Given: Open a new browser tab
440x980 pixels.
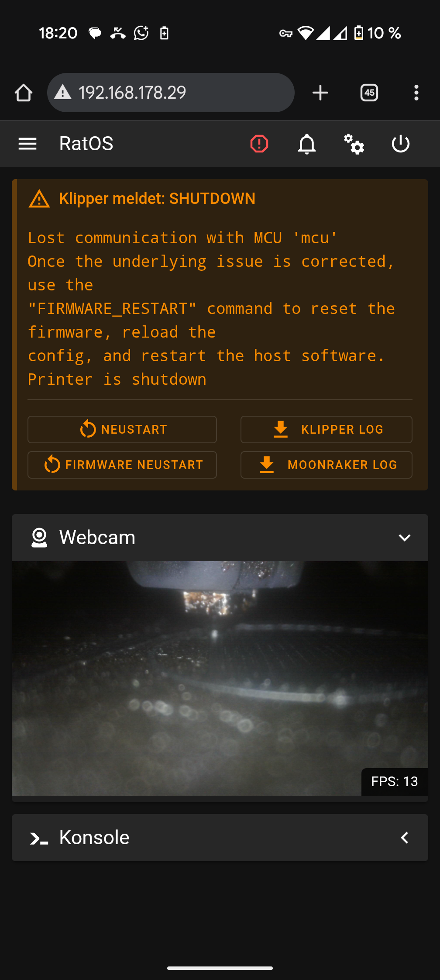Looking at the screenshot, I should pyautogui.click(x=320, y=93).
